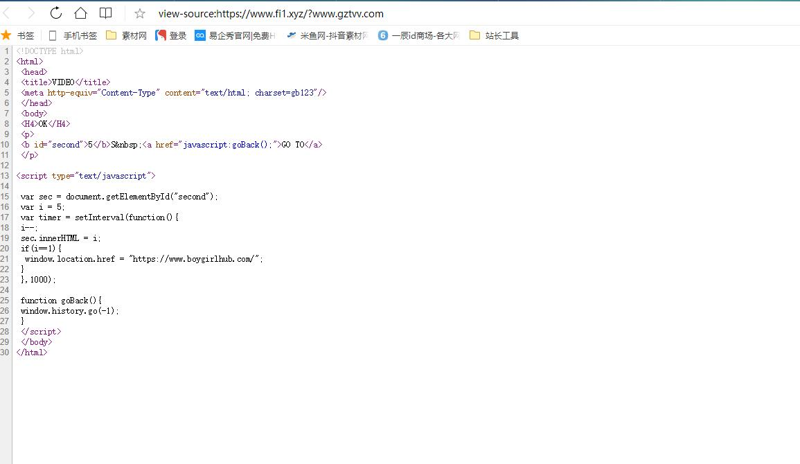
Task: Go to the home page icon
Action: point(80,13)
